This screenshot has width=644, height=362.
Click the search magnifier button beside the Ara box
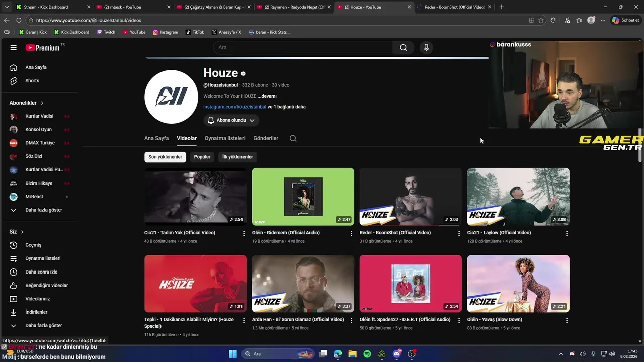click(x=404, y=48)
